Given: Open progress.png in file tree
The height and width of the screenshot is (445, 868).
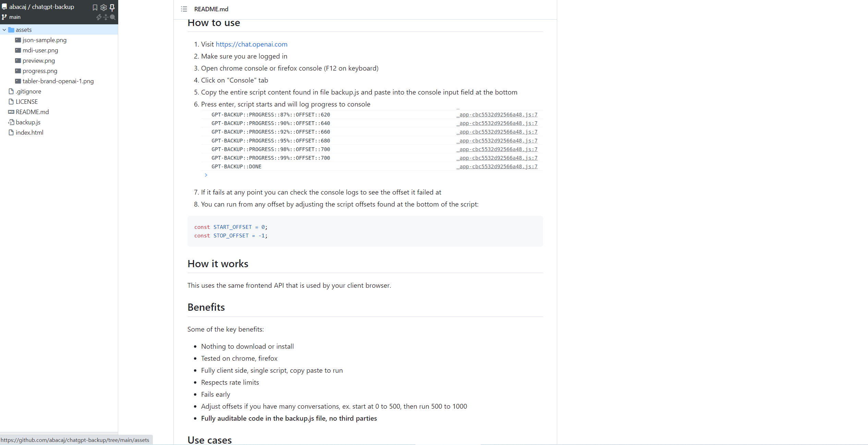Looking at the screenshot, I should pyautogui.click(x=40, y=71).
